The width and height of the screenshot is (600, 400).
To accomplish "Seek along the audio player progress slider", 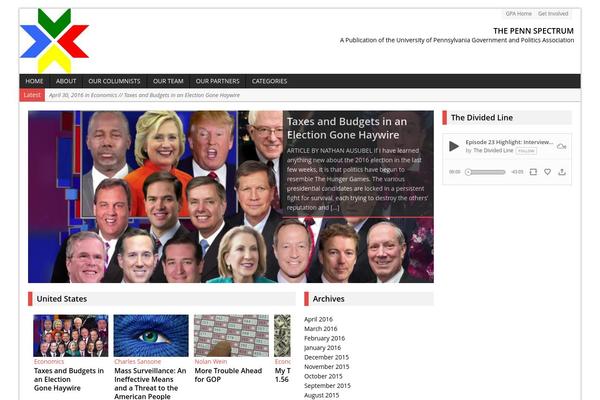I will point(485,172).
